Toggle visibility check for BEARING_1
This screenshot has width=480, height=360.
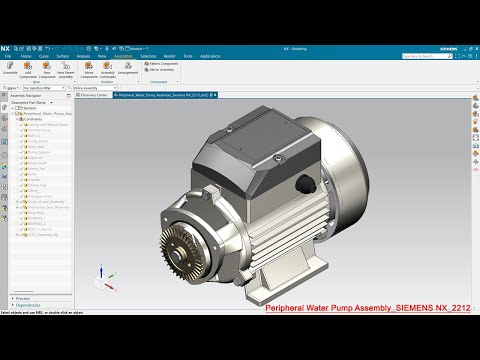(x=22, y=218)
